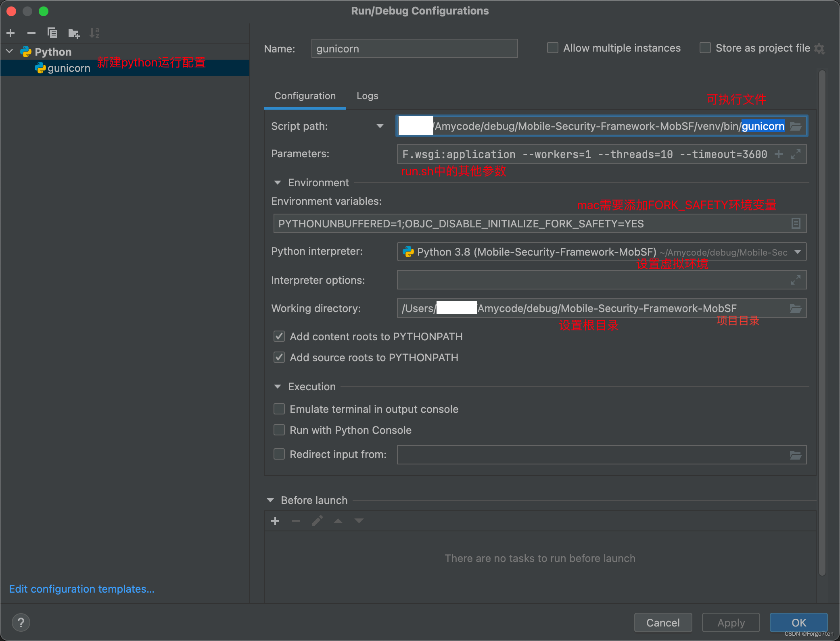Screen dimensions: 840x641
Task: Check Redirect input from checkbox
Action: tap(279, 454)
